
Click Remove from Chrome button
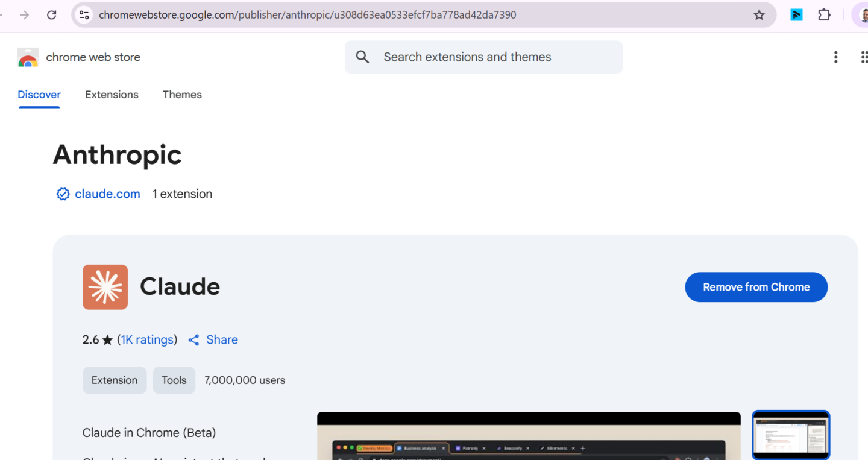point(756,287)
